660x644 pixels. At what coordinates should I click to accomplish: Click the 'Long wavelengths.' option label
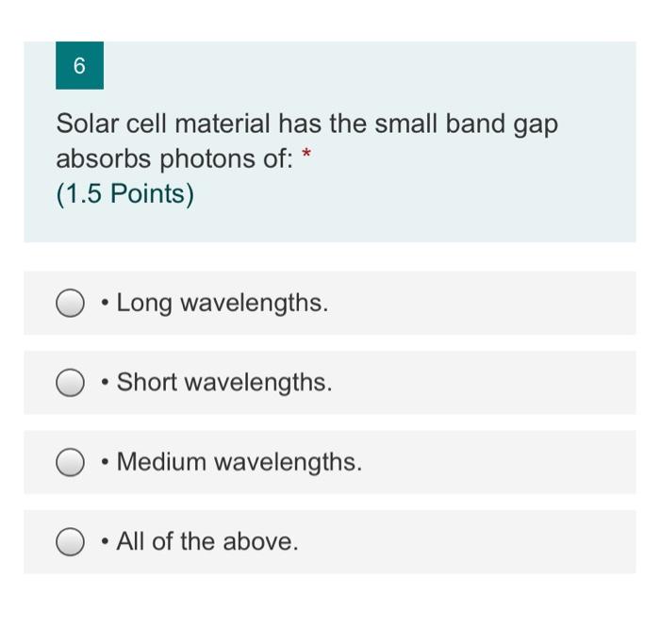point(223,303)
